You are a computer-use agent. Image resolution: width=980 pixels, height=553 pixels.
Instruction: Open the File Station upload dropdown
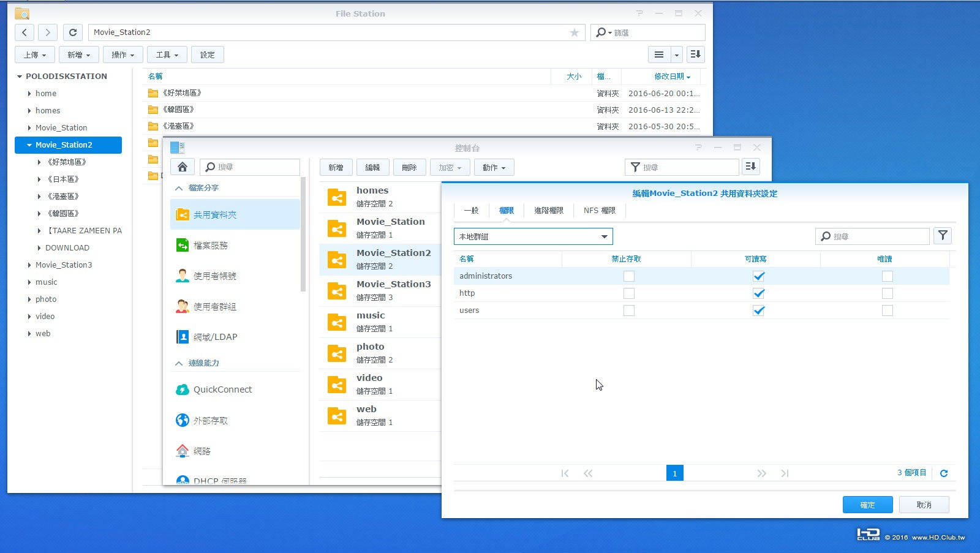point(35,55)
